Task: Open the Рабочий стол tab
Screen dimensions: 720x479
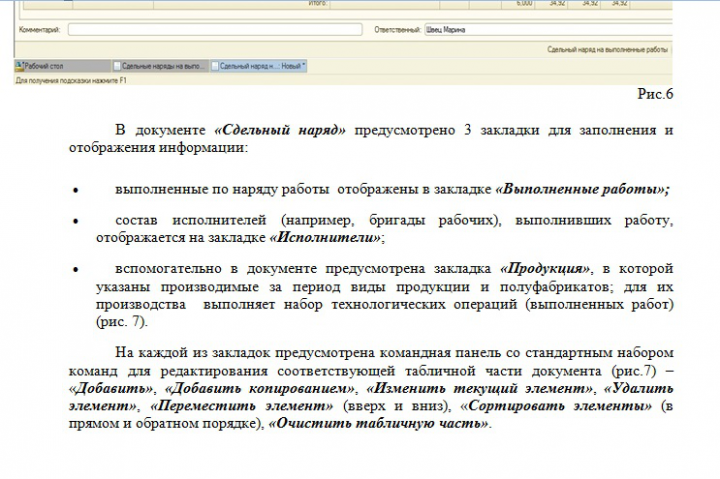Action: coord(62,66)
